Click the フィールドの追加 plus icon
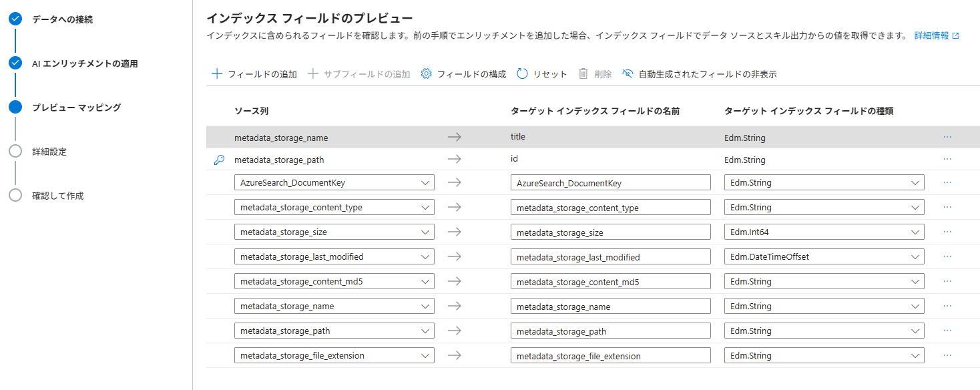The image size is (980, 390). (217, 74)
